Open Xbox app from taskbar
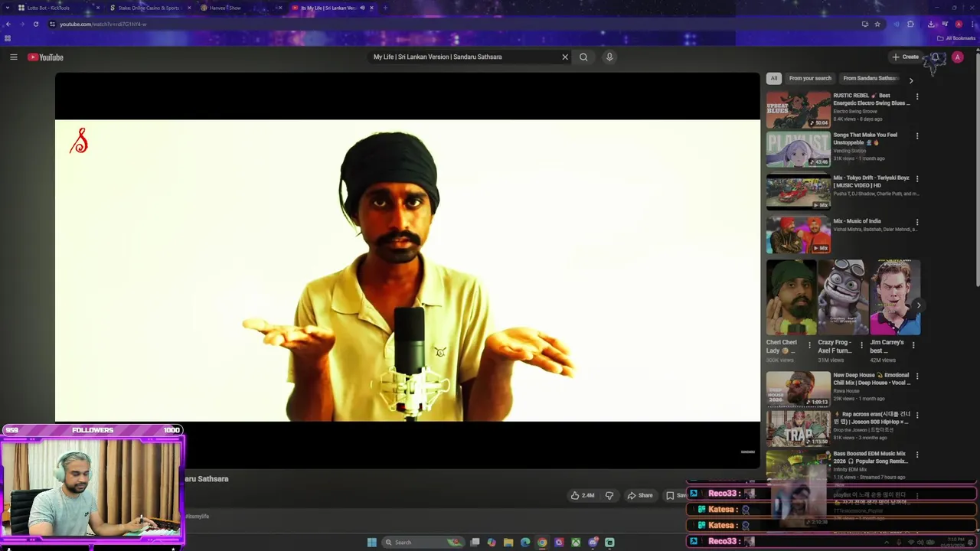This screenshot has height=551, width=980. tap(576, 543)
